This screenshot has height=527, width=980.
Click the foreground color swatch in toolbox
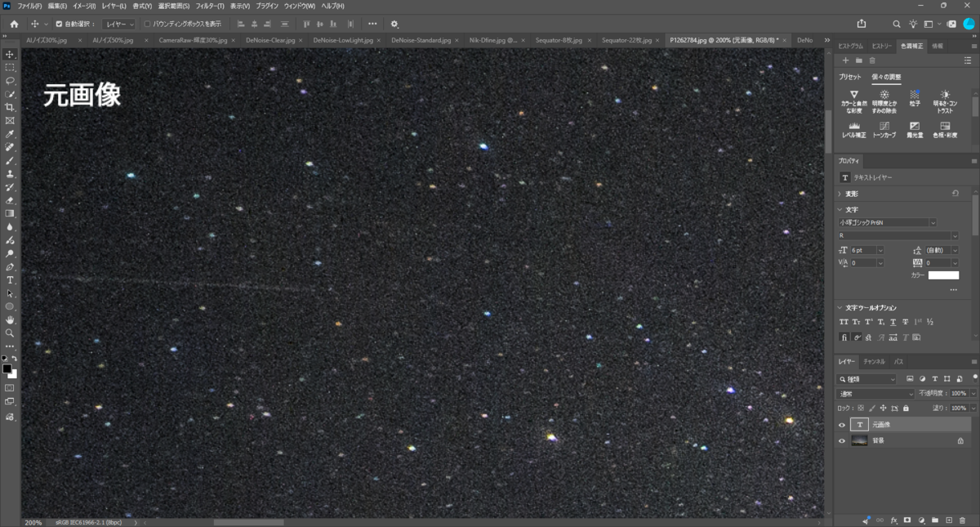point(7,369)
